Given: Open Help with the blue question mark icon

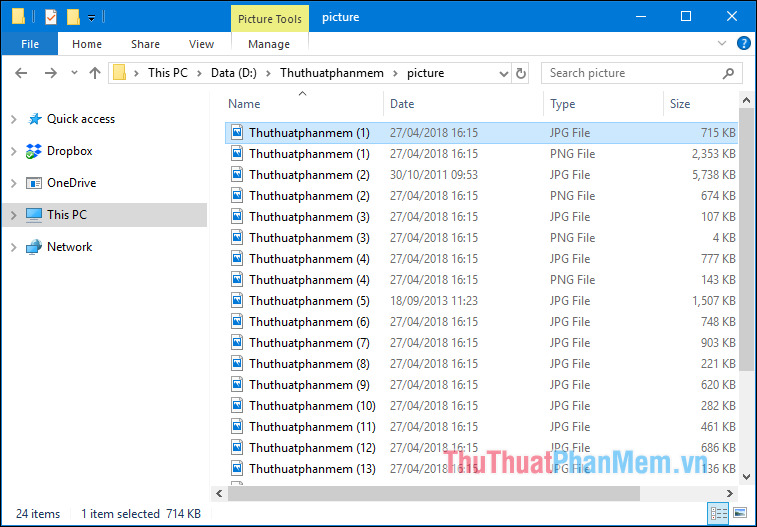Looking at the screenshot, I should [743, 43].
